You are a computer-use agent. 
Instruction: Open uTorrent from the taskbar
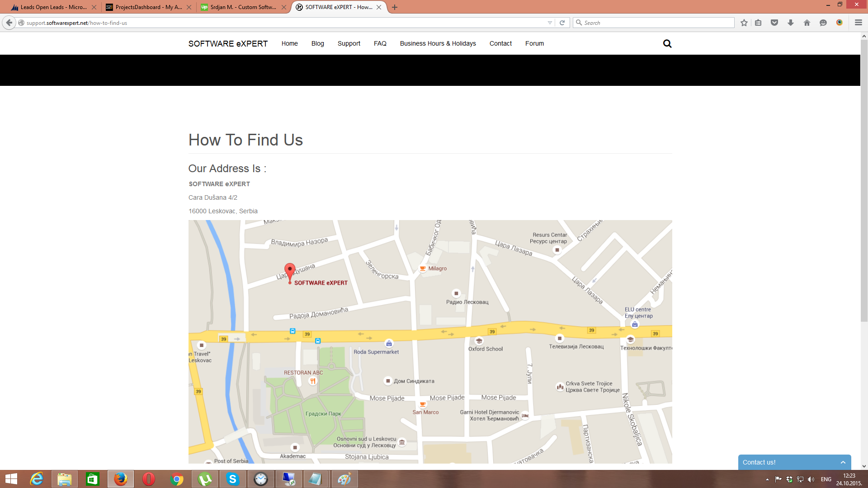205,479
